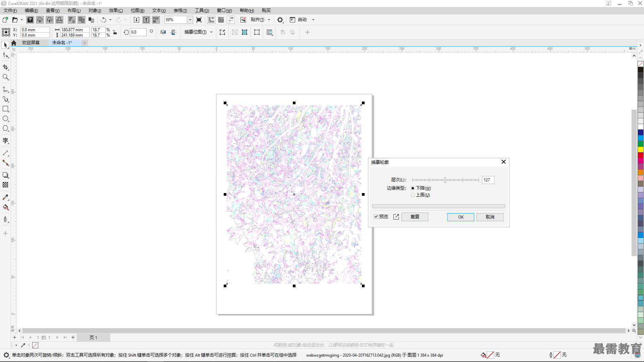The height and width of the screenshot is (362, 644).
Task: Open the 文件 File menu
Action: coord(10,10)
